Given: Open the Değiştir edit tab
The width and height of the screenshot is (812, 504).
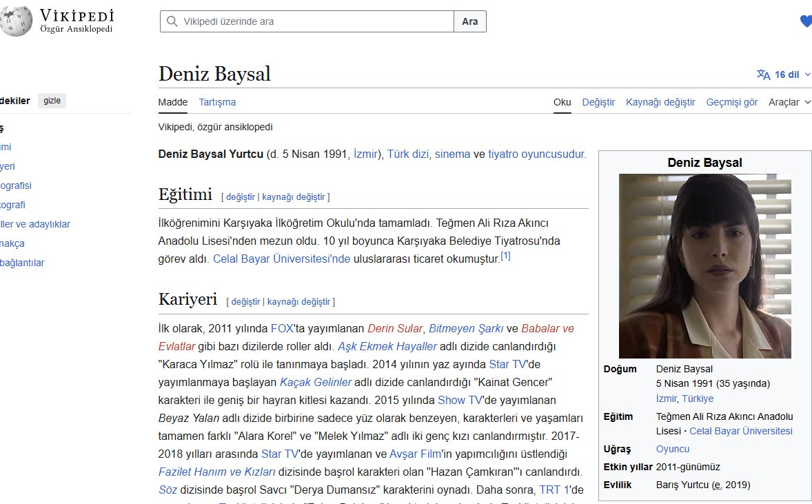Looking at the screenshot, I should 598,102.
